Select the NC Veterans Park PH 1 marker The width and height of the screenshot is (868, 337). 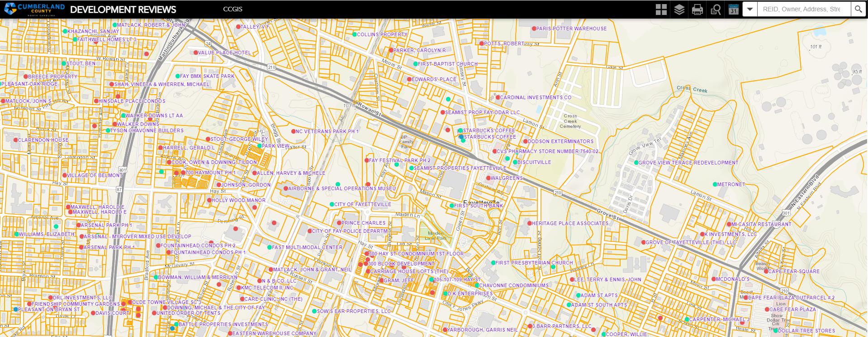click(x=293, y=131)
